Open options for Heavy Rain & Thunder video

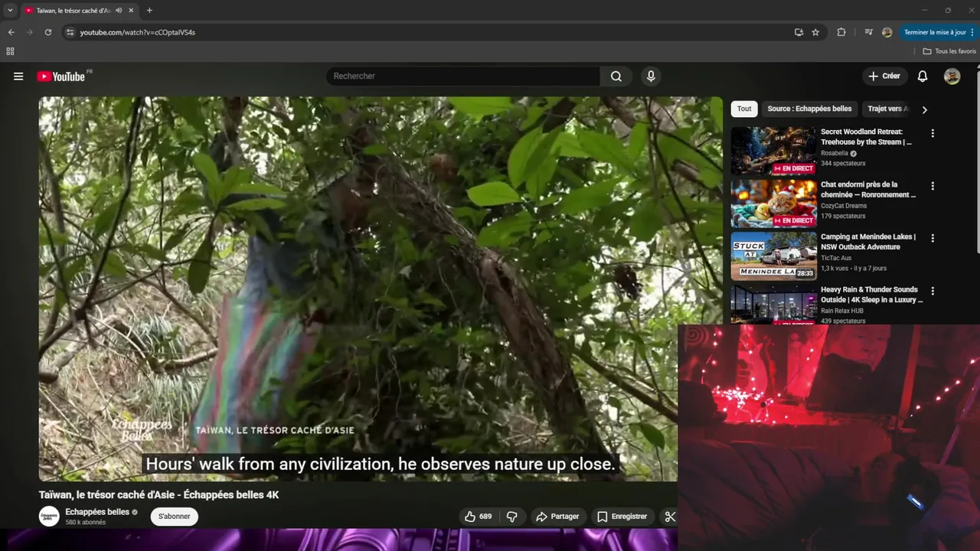point(933,291)
